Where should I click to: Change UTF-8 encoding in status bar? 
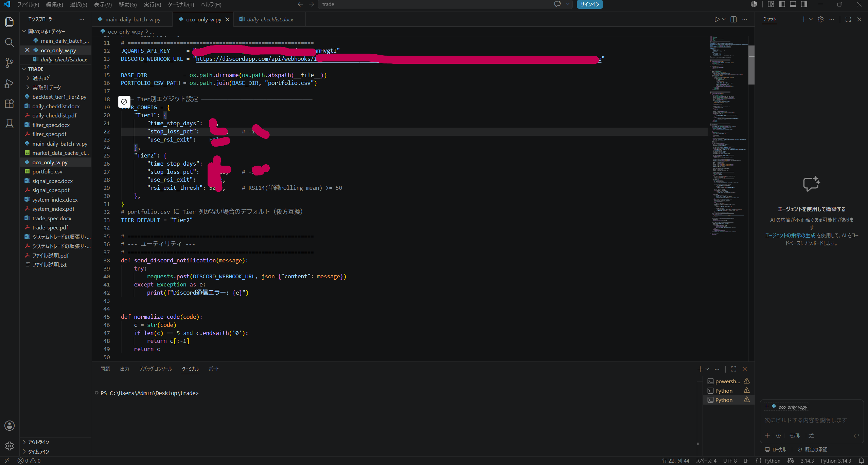[730, 461]
